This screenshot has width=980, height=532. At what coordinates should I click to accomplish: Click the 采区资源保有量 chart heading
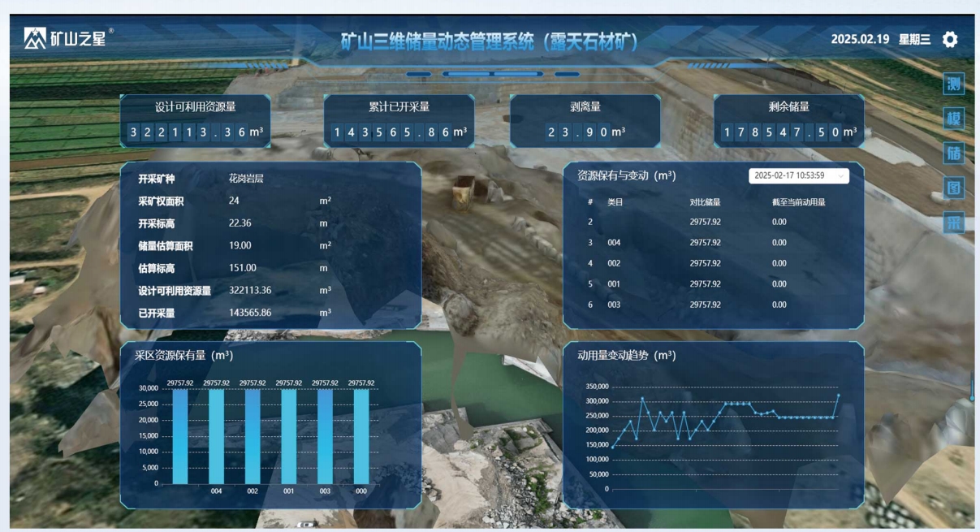click(184, 355)
